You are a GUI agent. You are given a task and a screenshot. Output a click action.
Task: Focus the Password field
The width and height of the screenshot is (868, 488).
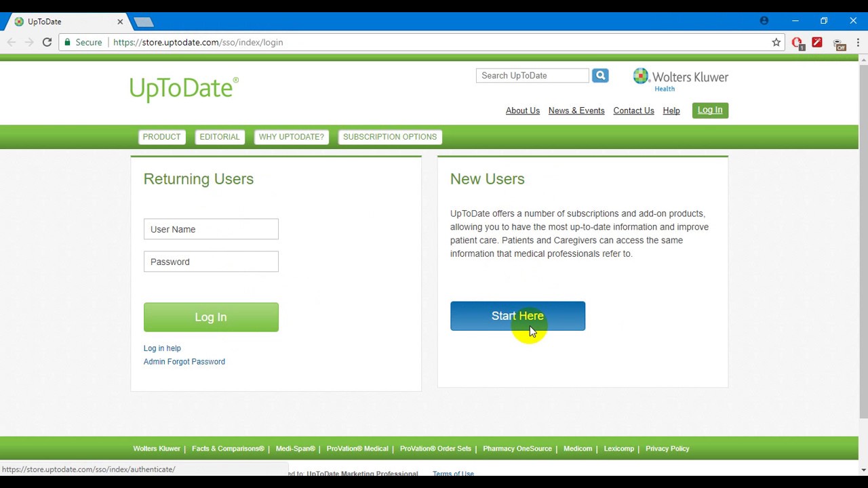(211, 262)
